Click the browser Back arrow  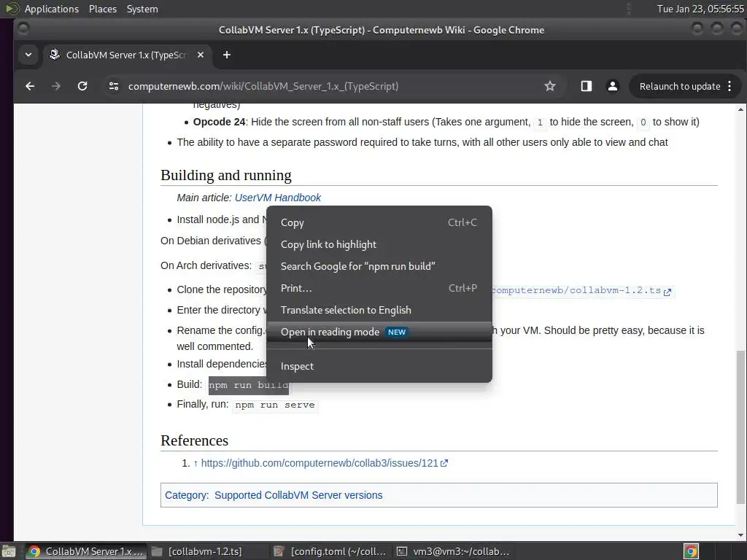click(30, 86)
